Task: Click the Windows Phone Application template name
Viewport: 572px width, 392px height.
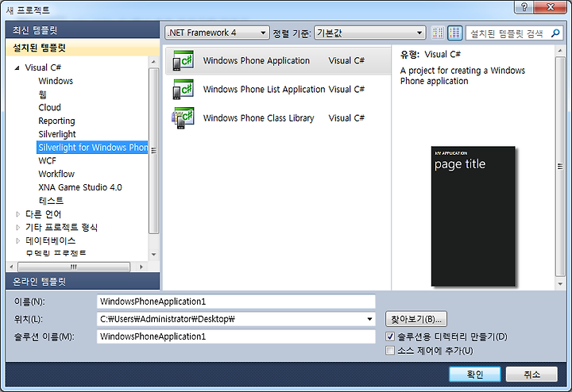Action: click(256, 60)
